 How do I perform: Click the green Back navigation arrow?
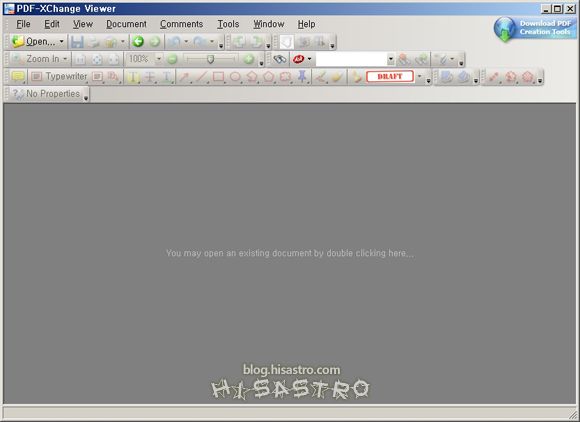(x=138, y=41)
